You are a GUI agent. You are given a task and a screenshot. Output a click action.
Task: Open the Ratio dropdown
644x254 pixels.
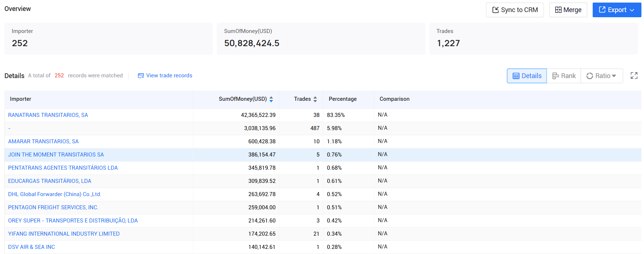tap(601, 76)
